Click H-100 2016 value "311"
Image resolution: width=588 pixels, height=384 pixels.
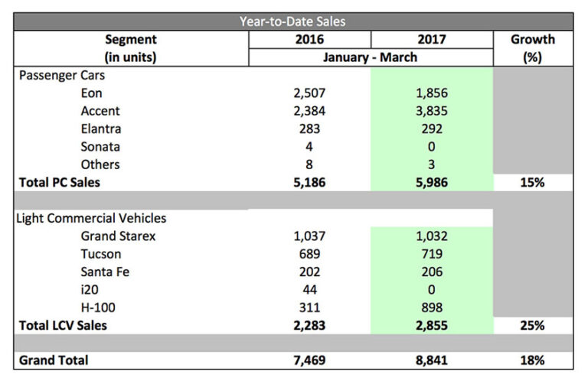click(x=309, y=308)
